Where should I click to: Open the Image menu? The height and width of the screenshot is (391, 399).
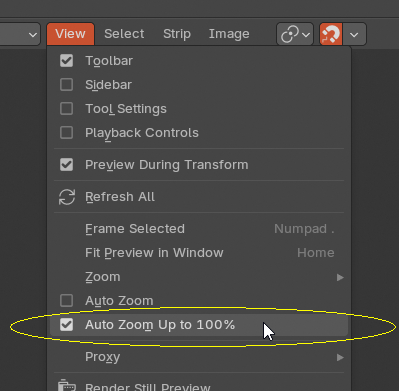[x=229, y=34]
